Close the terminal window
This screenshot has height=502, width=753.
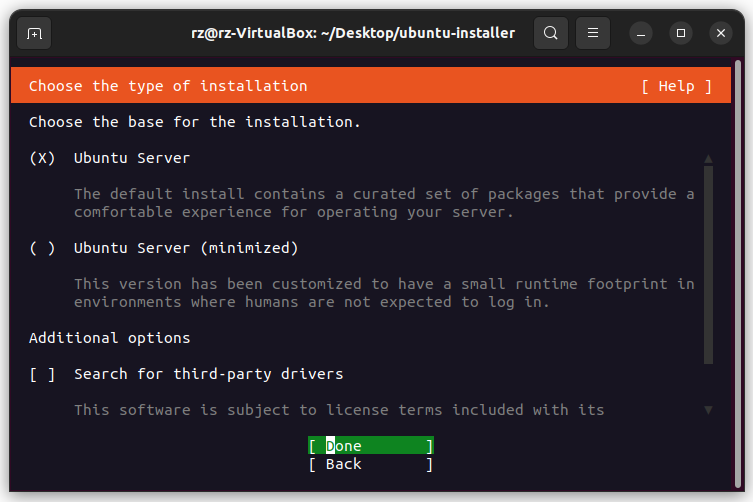tap(720, 33)
